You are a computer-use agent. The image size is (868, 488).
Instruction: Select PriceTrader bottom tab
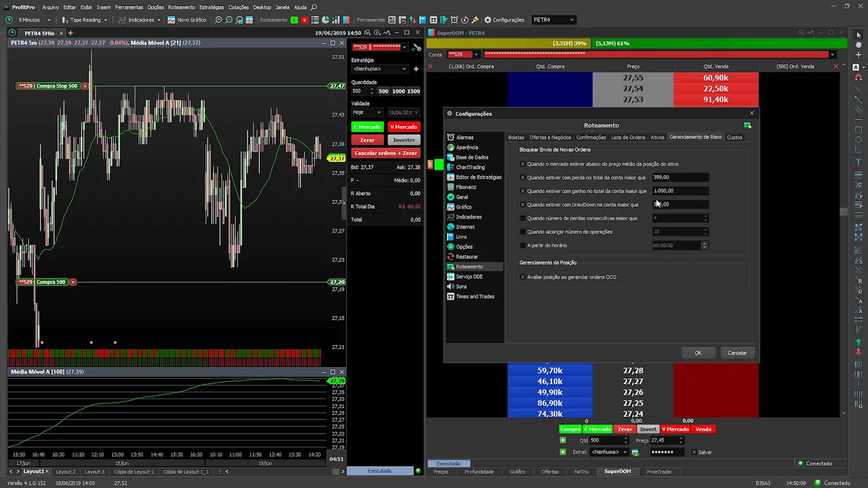click(659, 472)
